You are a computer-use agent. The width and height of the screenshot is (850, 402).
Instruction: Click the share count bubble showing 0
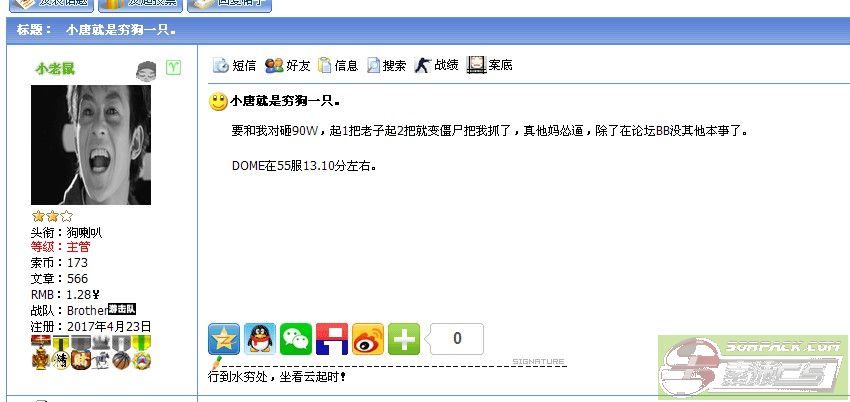454,339
